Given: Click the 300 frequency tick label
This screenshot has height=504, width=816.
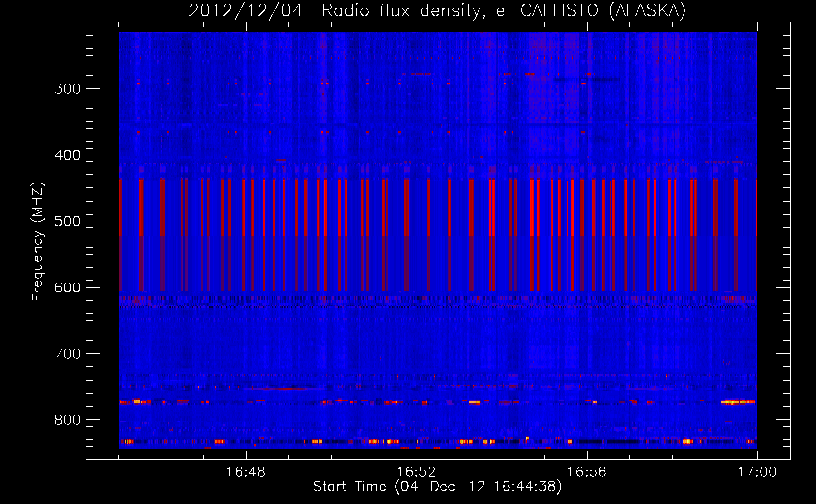Looking at the screenshot, I should (x=68, y=89).
